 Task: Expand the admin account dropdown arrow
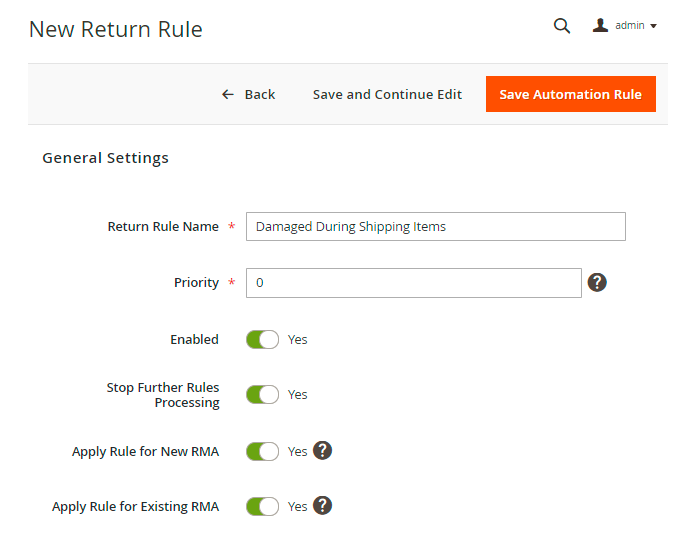tap(653, 26)
